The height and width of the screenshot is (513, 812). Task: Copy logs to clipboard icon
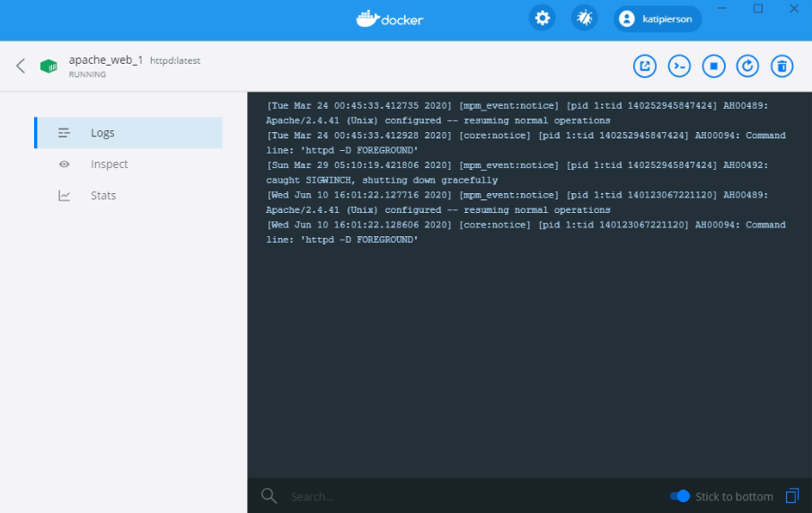[x=791, y=496]
